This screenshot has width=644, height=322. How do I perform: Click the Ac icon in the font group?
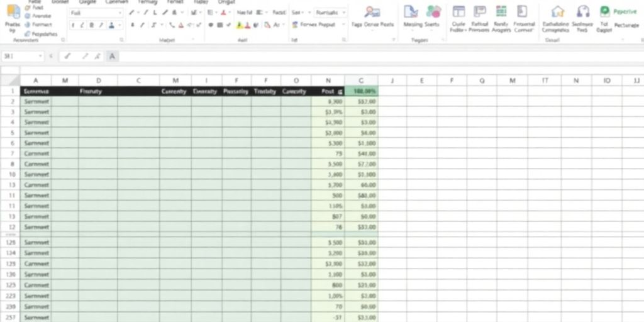coord(277,25)
